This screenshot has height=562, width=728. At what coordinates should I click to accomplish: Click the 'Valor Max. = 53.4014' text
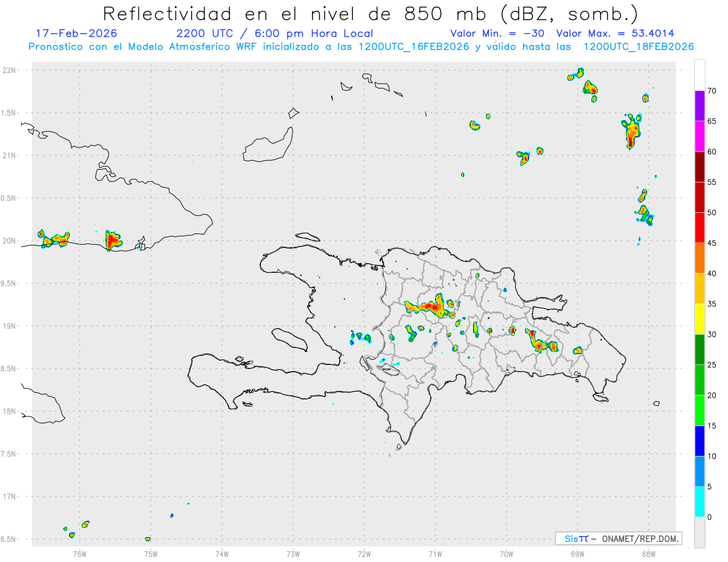click(x=615, y=33)
